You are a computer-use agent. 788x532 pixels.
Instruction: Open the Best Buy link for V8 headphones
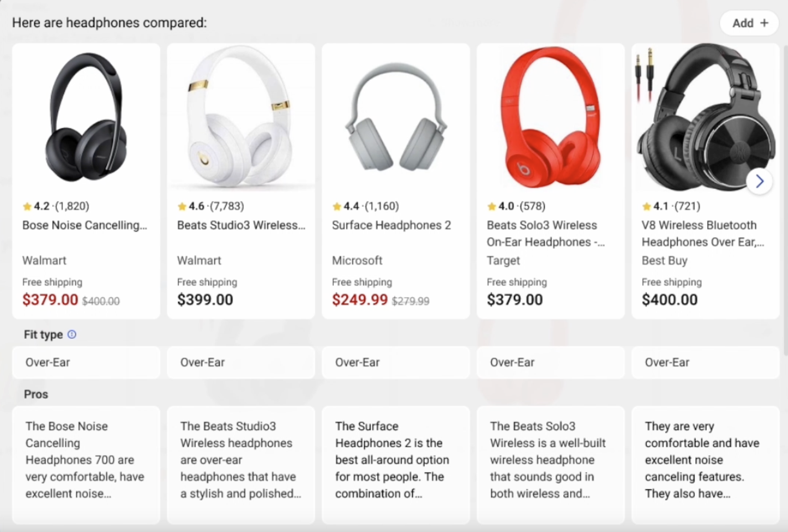click(665, 260)
